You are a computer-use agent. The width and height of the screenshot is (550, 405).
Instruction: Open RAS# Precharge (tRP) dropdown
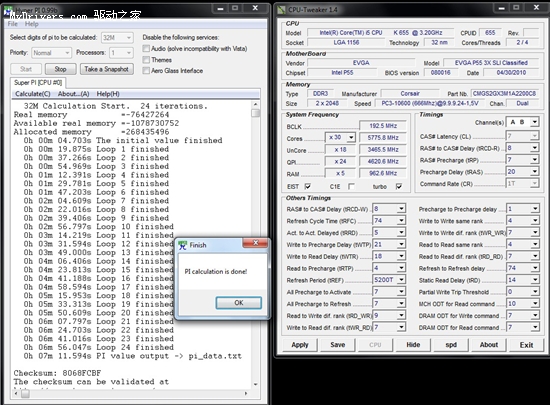(x=534, y=160)
